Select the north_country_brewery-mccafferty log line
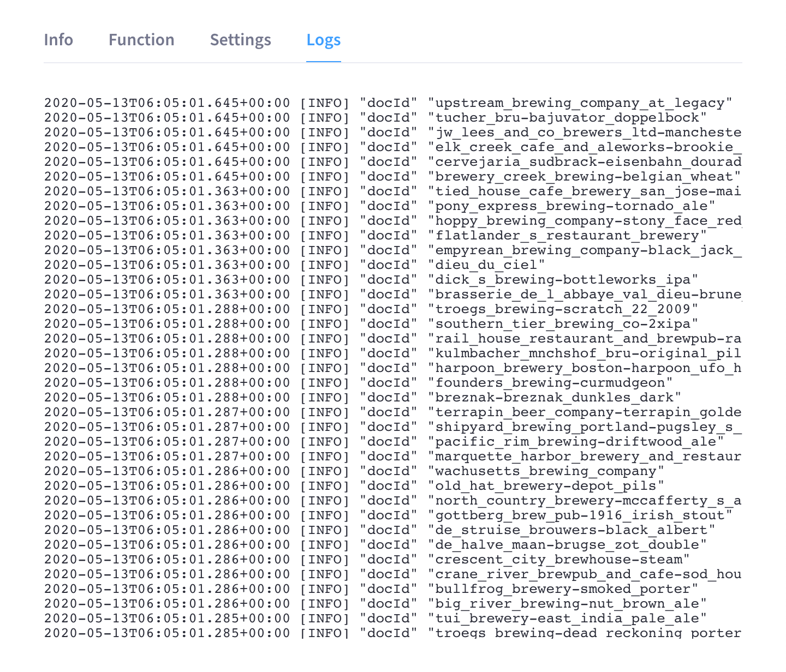786x672 pixels. (393, 501)
